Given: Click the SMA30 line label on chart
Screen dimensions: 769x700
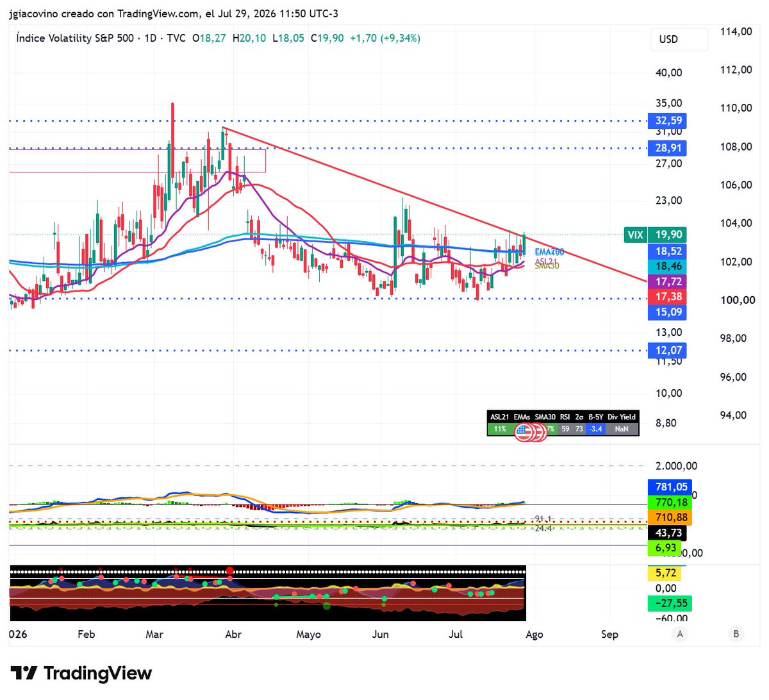Looking at the screenshot, I should click(x=547, y=266).
